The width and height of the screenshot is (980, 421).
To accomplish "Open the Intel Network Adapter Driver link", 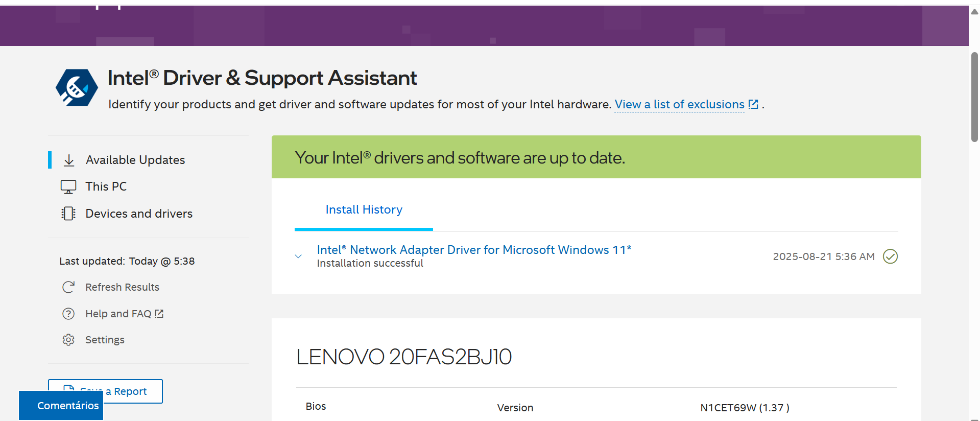I will [474, 250].
